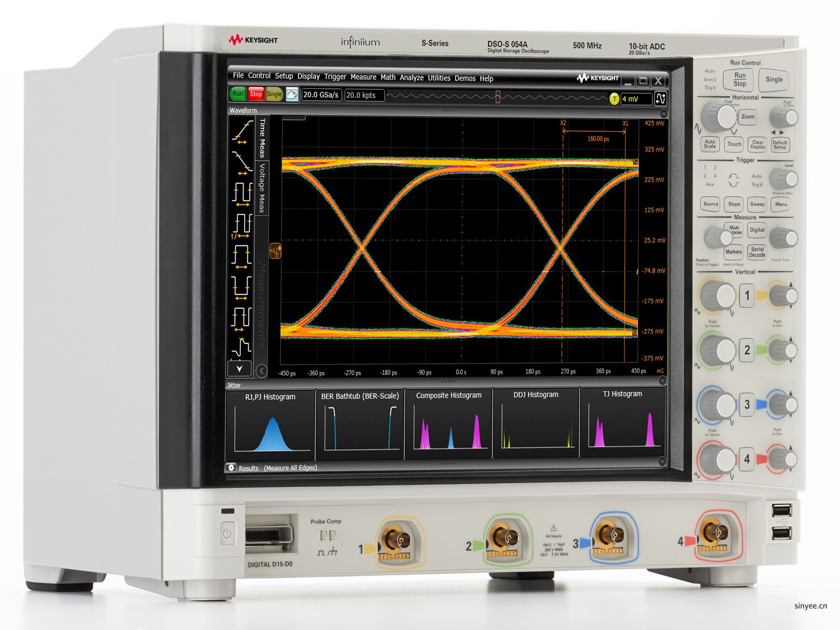Start acquisition with the green Run button

tap(238, 94)
